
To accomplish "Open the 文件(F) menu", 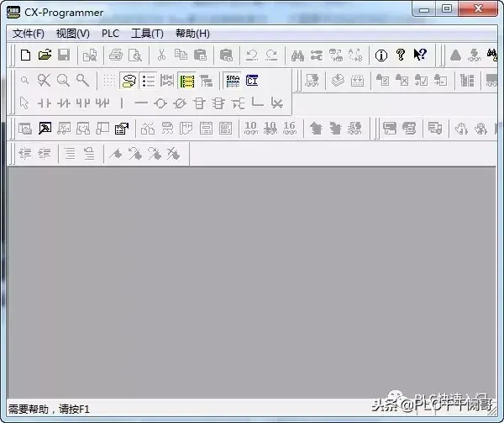I will tap(29, 34).
